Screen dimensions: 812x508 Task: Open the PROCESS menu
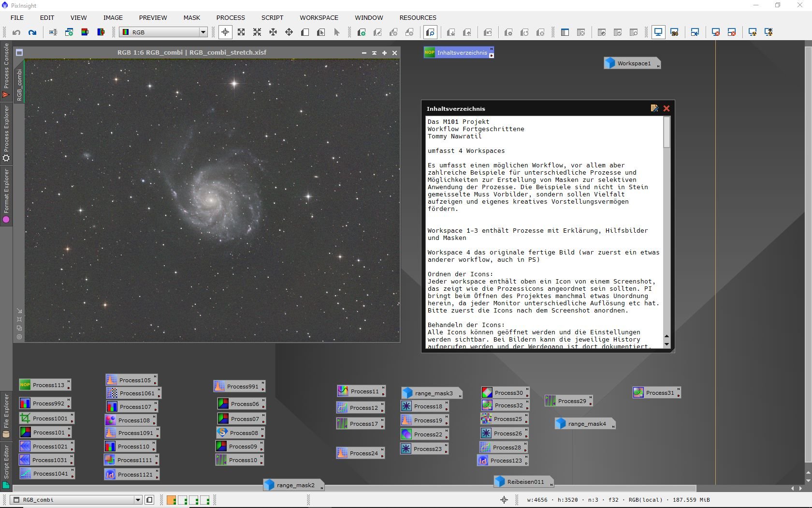coord(231,17)
